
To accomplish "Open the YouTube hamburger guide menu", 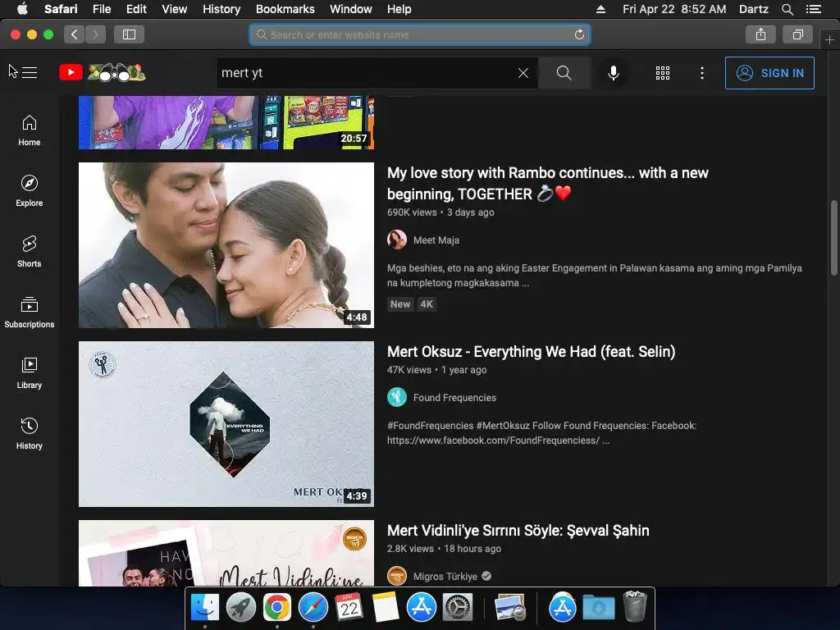I will point(29,72).
